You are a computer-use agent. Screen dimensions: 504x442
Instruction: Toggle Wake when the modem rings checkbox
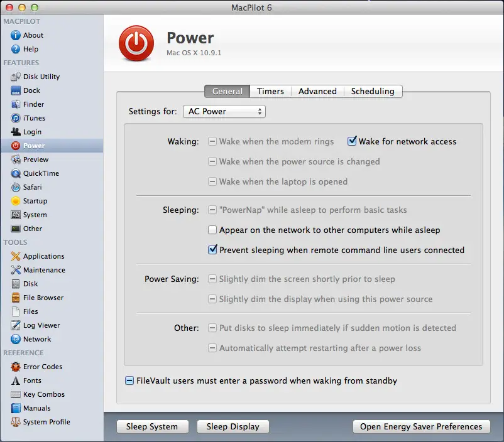click(x=212, y=141)
